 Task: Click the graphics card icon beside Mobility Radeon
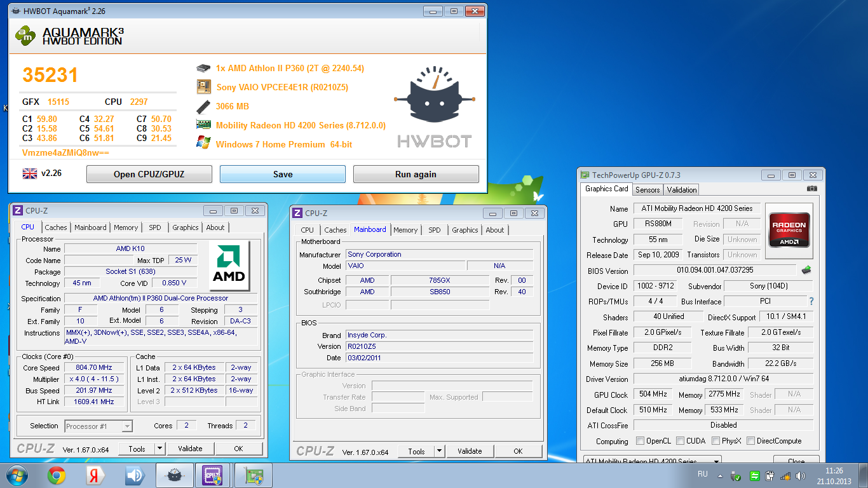(x=203, y=125)
